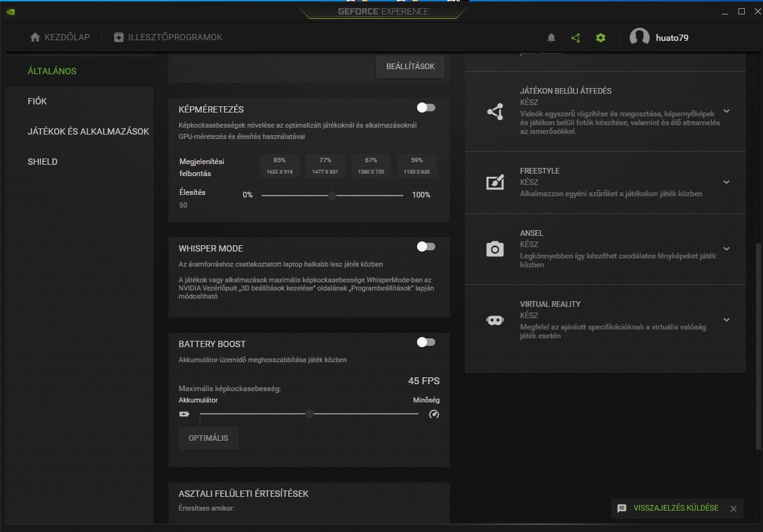Click the battery icon under Akkumulátor
Viewport: 763px width, 532px height.
[184, 414]
